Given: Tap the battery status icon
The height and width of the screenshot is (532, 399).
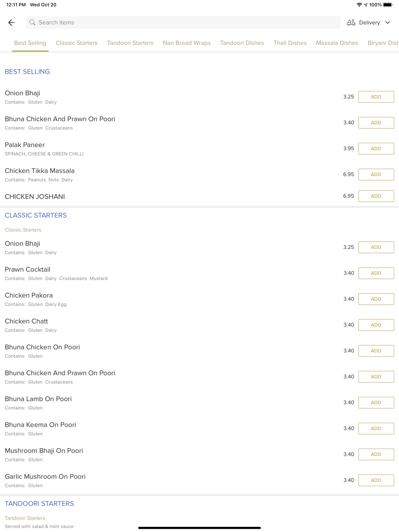Looking at the screenshot, I should pos(388,5).
